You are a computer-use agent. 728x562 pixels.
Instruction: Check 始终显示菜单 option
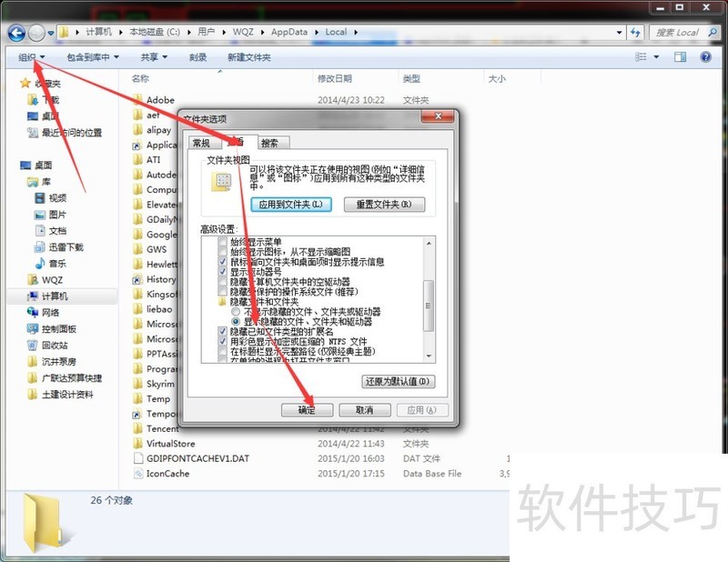point(221,242)
